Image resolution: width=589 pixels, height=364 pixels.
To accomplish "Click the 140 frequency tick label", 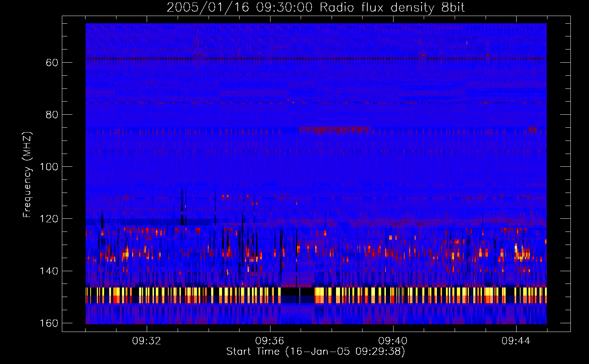I will (x=49, y=271).
